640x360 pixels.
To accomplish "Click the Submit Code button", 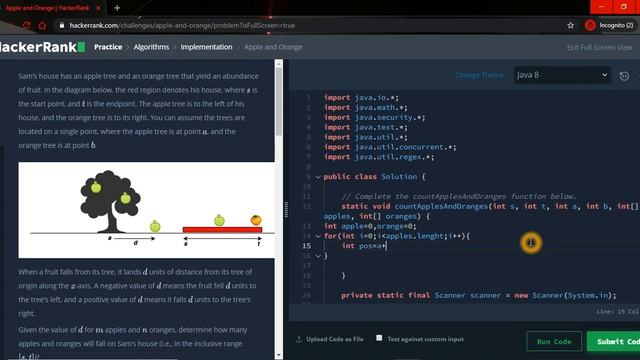I will [x=613, y=341].
